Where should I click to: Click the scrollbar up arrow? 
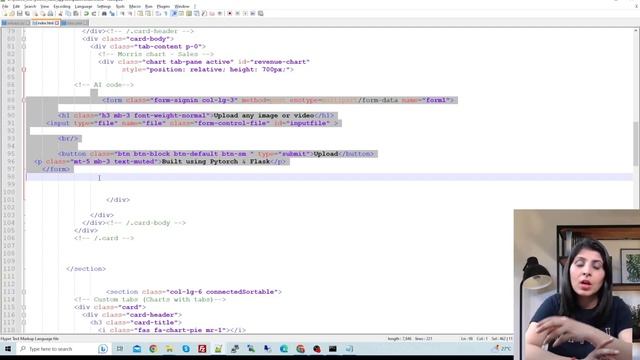(636, 31)
